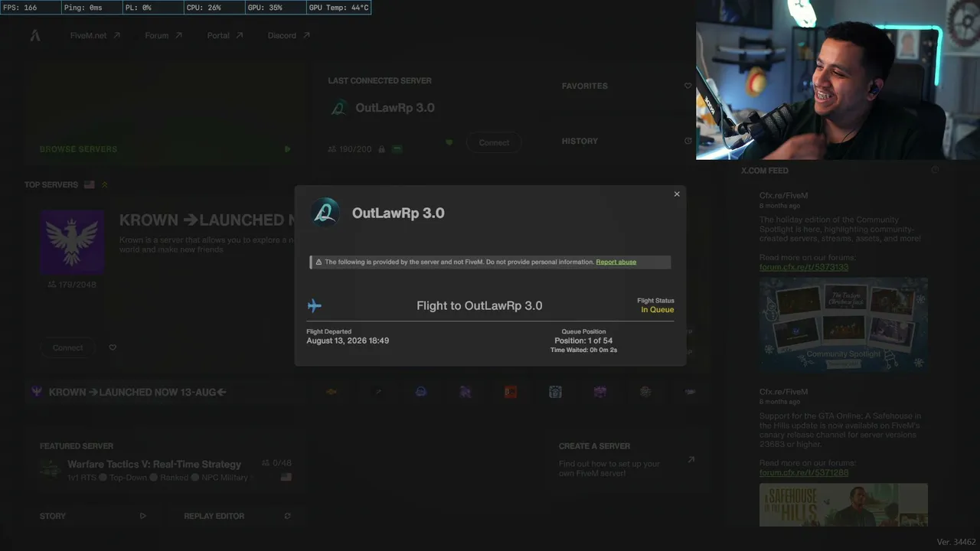Viewport: 980px width, 551px height.
Task: Select the gray round server icon in the carousel
Action: (645, 392)
